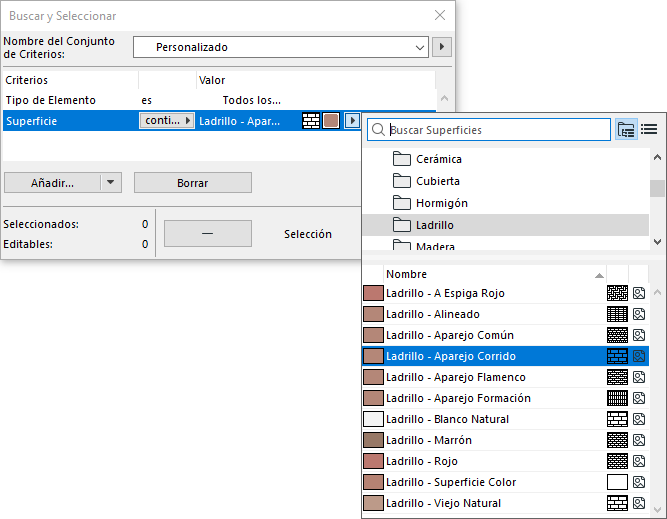
Task: Click texture icon of Ladrillo - Alineado
Action: point(639,314)
